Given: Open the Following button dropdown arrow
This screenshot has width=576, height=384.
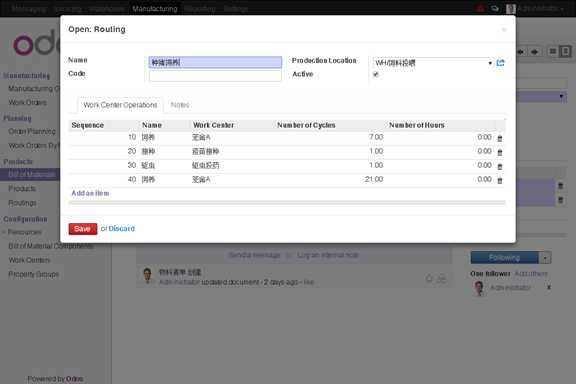Looking at the screenshot, I should (545, 258).
